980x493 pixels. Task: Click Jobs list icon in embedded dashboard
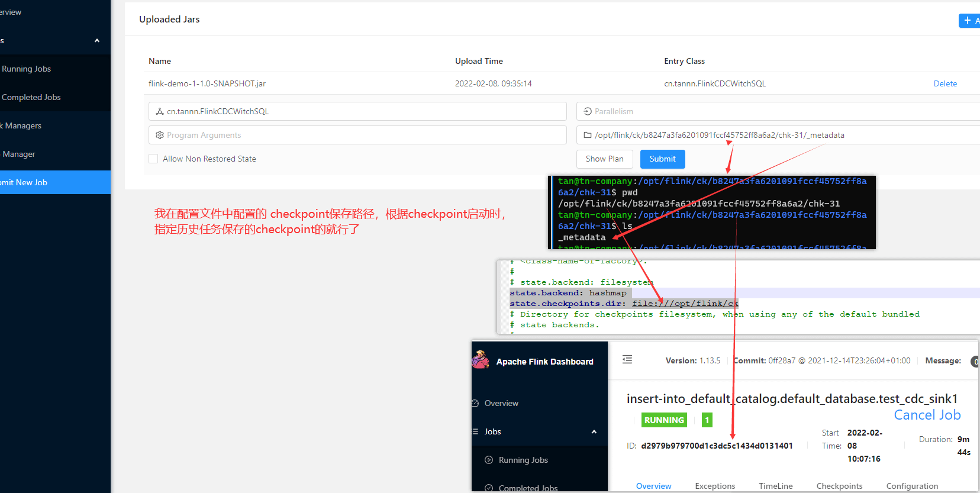[475, 431]
